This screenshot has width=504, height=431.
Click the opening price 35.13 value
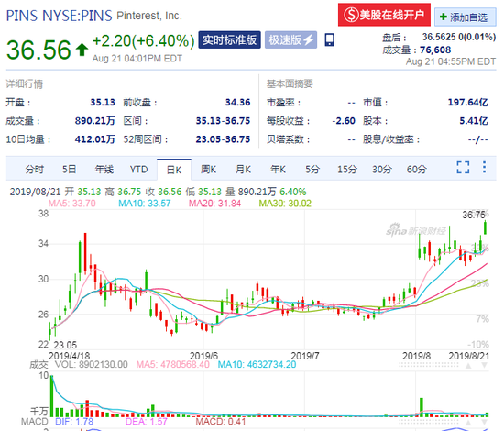(x=103, y=103)
